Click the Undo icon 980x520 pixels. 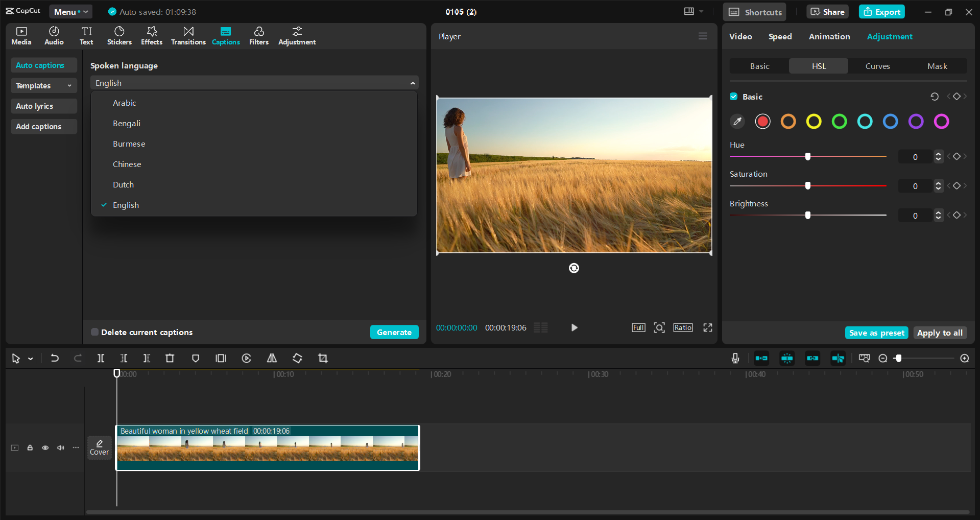coord(55,358)
